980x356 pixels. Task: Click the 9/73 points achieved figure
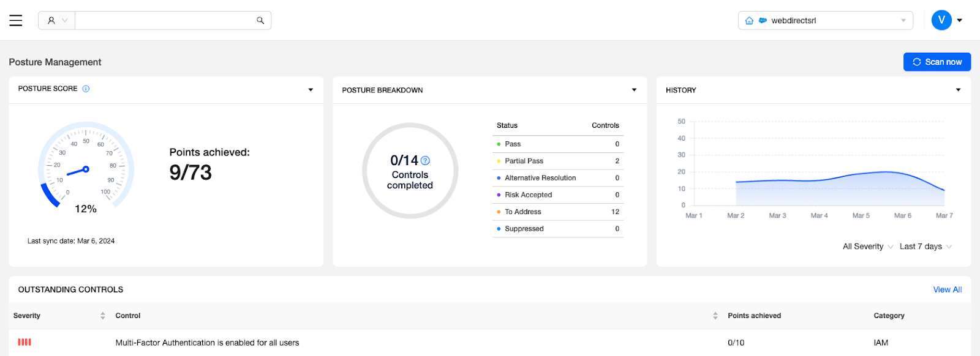[x=190, y=172]
